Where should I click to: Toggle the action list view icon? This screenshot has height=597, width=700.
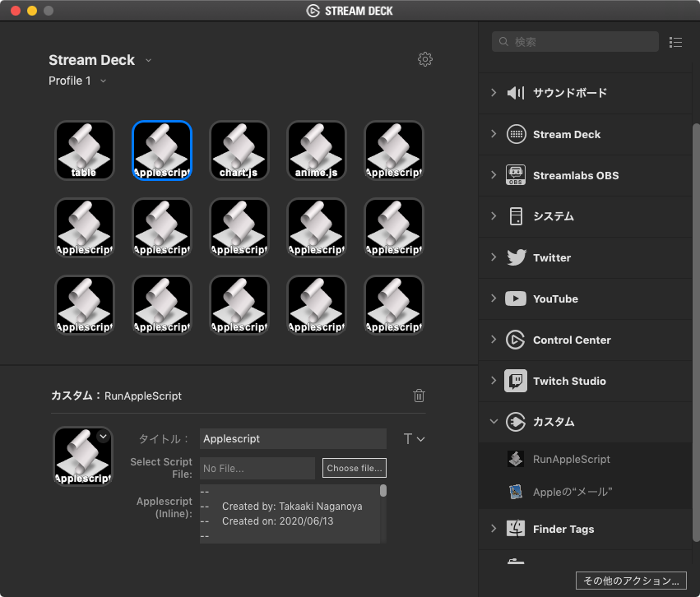(x=675, y=42)
